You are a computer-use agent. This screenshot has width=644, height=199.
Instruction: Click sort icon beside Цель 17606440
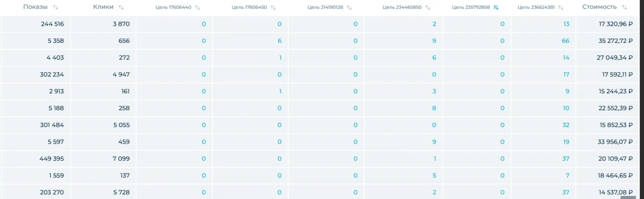tap(197, 8)
